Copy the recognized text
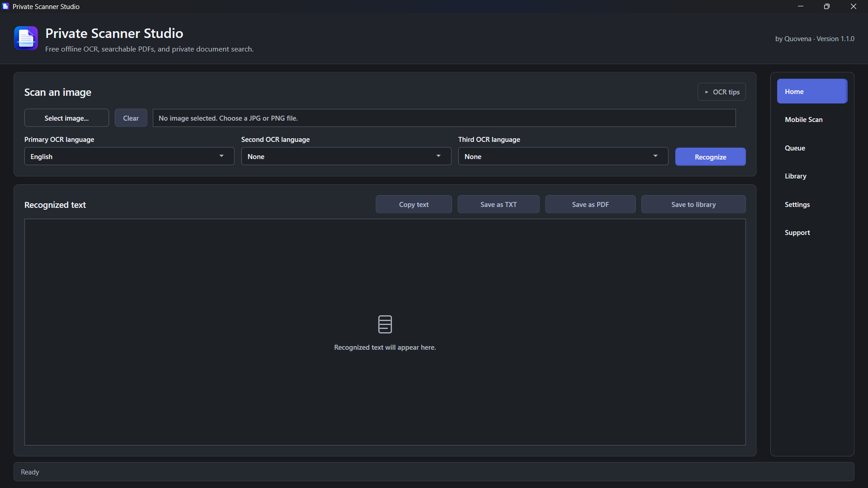Screen dimensions: 868x488 click(414, 204)
